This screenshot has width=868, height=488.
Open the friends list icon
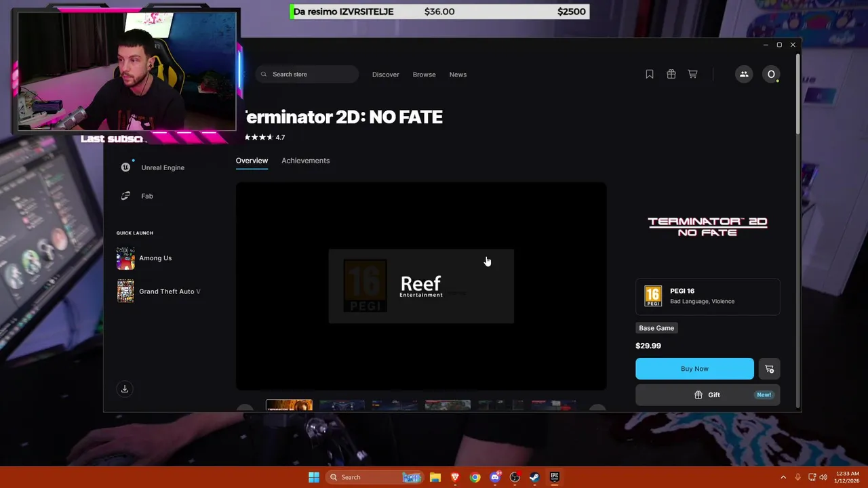(x=744, y=75)
